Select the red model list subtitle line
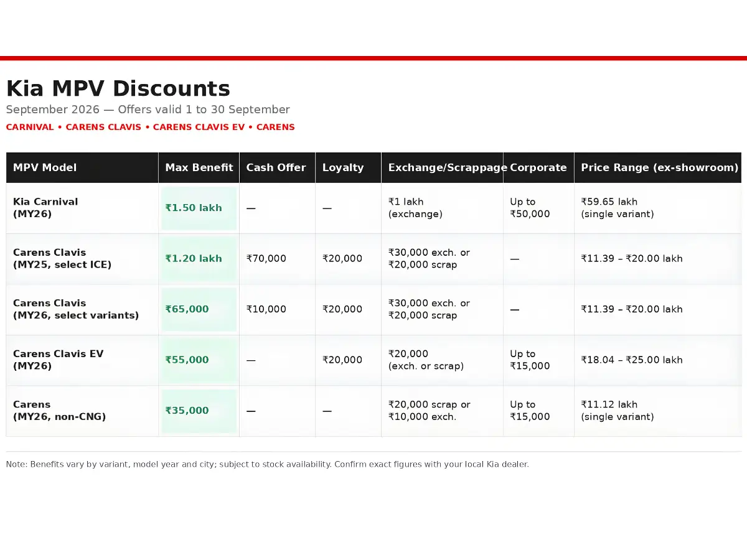The image size is (747, 560). click(x=151, y=127)
